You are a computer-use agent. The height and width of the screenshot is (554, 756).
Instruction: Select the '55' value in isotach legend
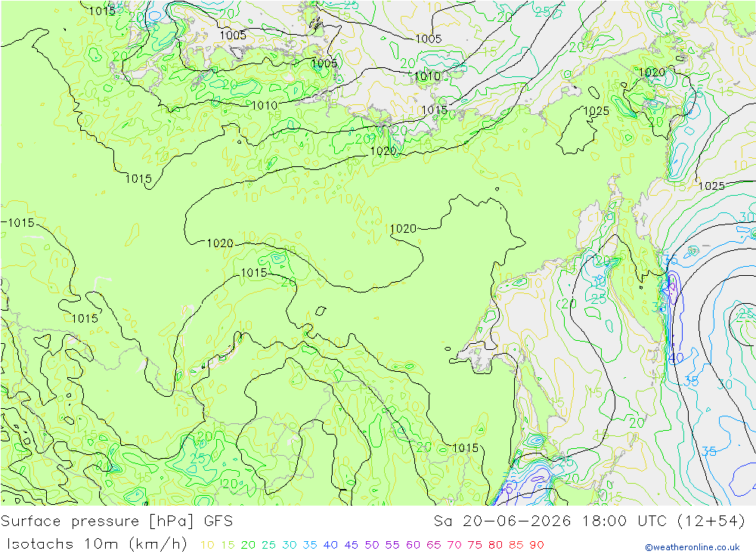[392, 545]
